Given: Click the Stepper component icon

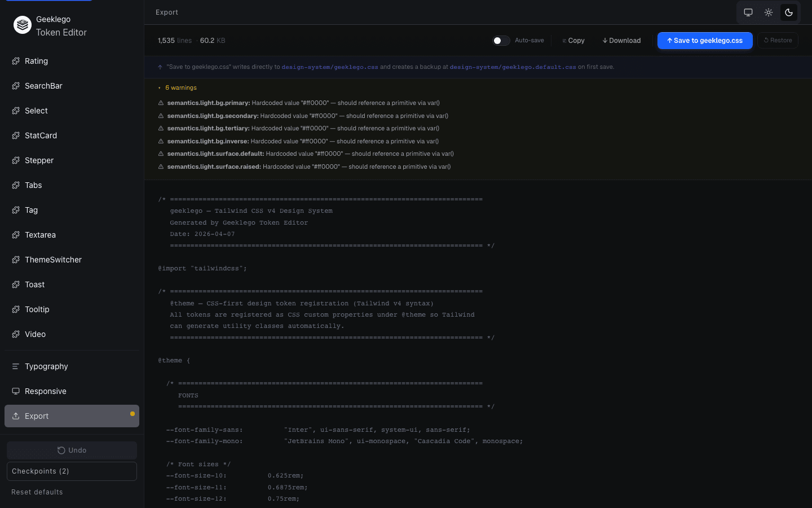Looking at the screenshot, I should point(16,160).
